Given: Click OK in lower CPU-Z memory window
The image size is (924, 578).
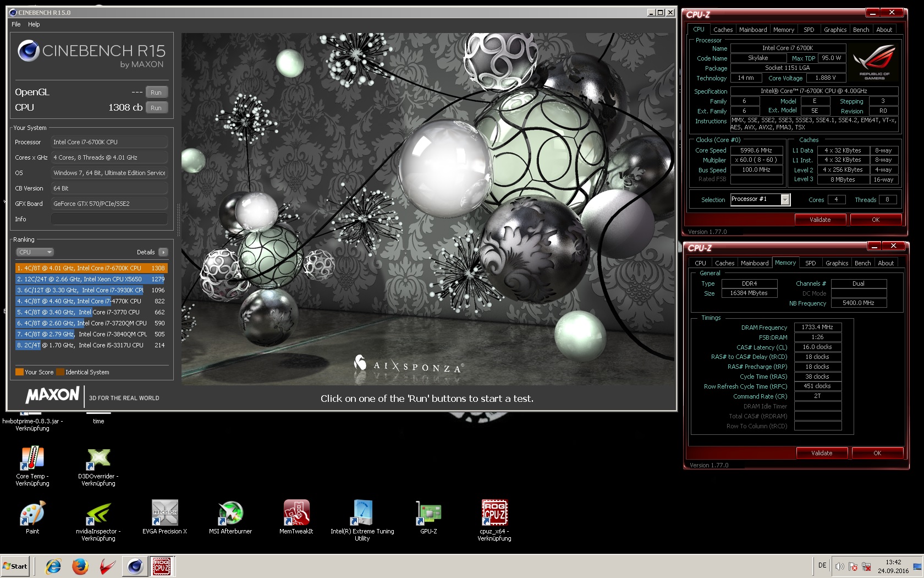Looking at the screenshot, I should [x=877, y=453].
